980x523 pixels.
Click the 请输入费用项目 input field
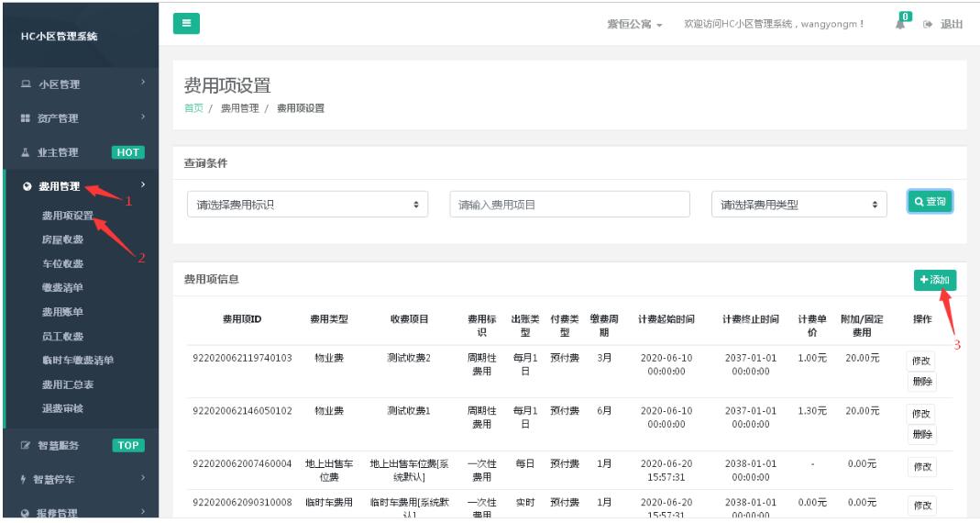pos(569,206)
